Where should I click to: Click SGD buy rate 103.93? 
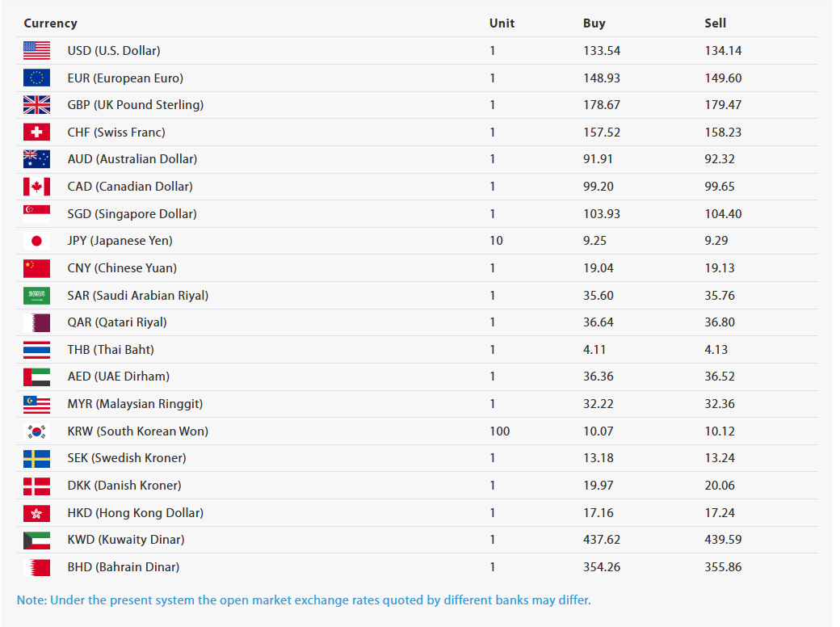[x=602, y=214]
